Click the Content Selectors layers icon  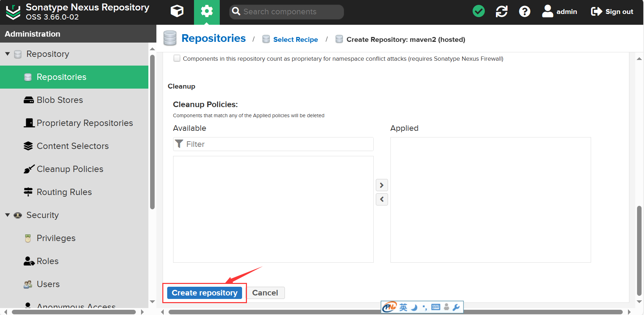pos(28,146)
